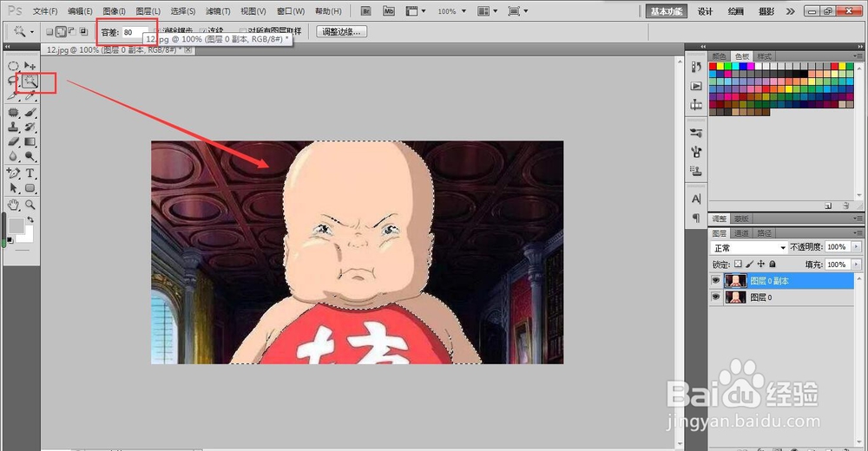Image resolution: width=868 pixels, height=451 pixels.
Task: Select the Magic Wand tool
Action: point(30,81)
